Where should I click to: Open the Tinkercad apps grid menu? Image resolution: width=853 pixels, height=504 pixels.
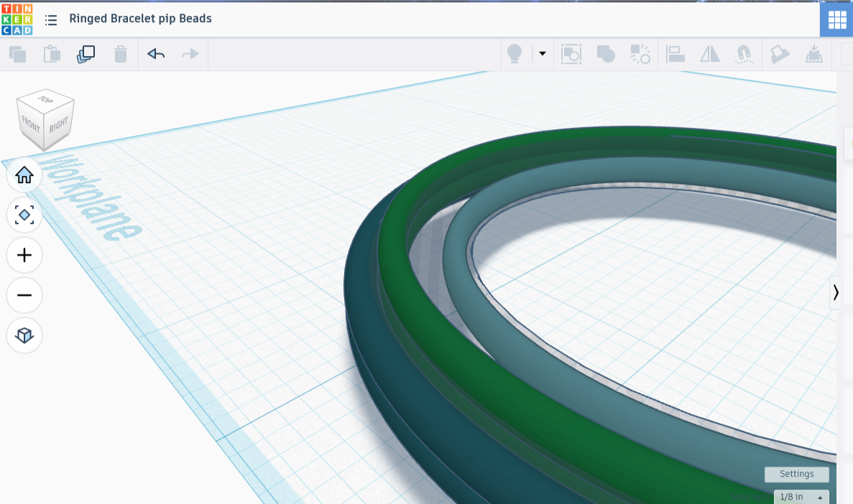pyautogui.click(x=836, y=19)
